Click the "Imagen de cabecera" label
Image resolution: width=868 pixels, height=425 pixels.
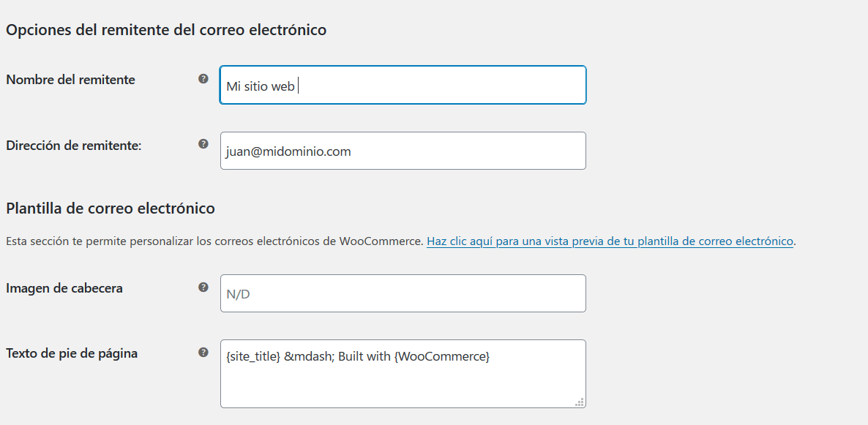coord(64,288)
